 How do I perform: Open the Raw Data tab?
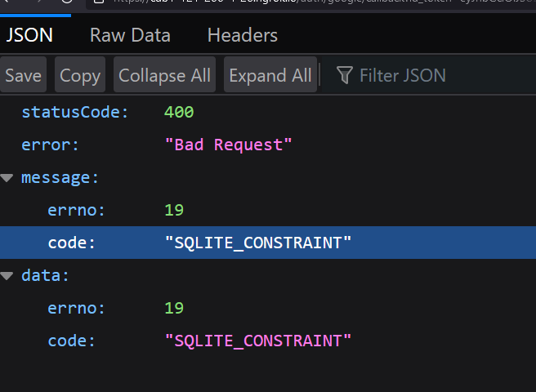130,35
